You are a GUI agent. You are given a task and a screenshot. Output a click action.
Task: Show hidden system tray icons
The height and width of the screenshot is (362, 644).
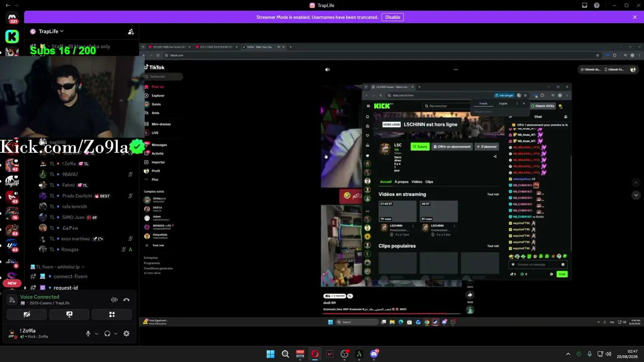pyautogui.click(x=568, y=354)
